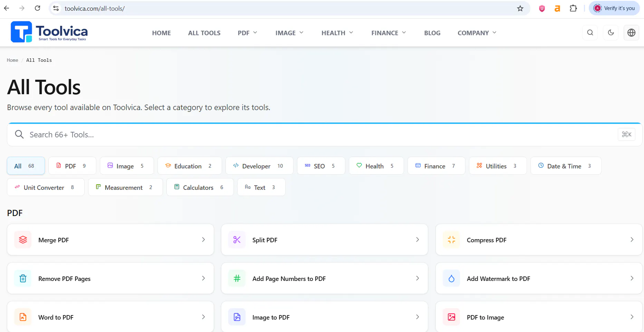
Task: Click the Toolvica logo
Action: (49, 32)
